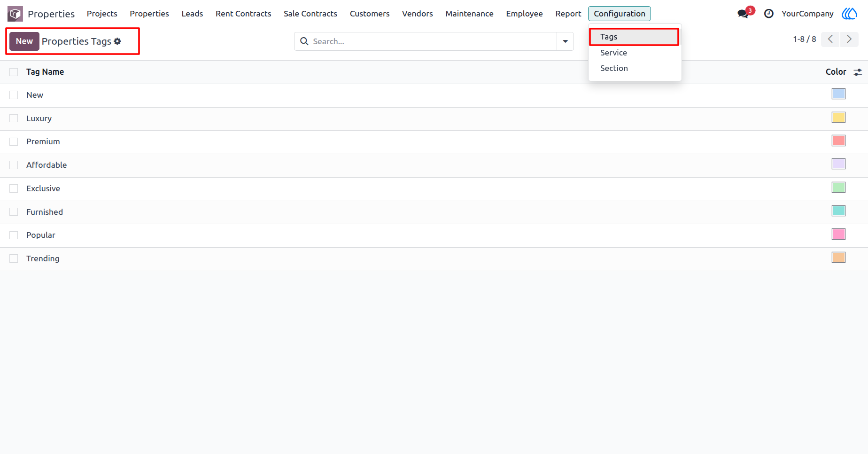Click the green swatch for Exclusive
Image resolution: width=868 pixels, height=454 pixels.
[838, 188]
